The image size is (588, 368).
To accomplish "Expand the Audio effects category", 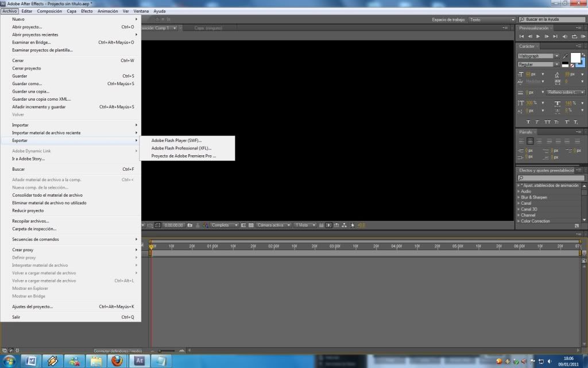I will pyautogui.click(x=519, y=191).
